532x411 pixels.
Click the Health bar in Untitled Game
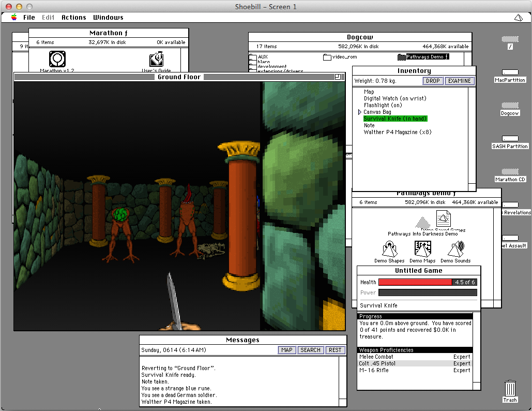428,282
